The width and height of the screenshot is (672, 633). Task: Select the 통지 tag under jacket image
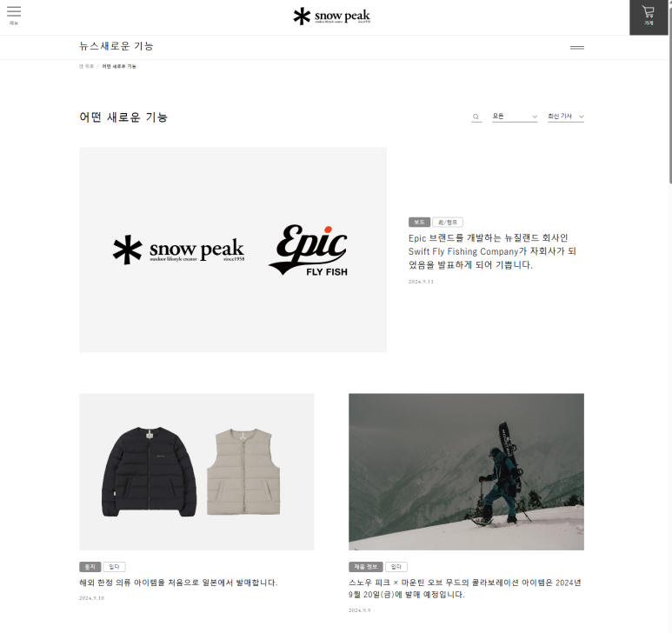[x=90, y=567]
